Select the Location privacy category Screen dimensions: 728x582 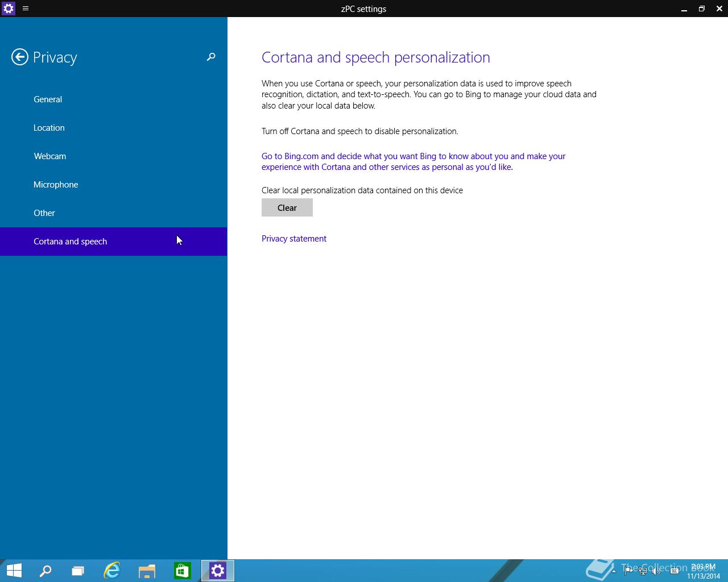click(114, 128)
